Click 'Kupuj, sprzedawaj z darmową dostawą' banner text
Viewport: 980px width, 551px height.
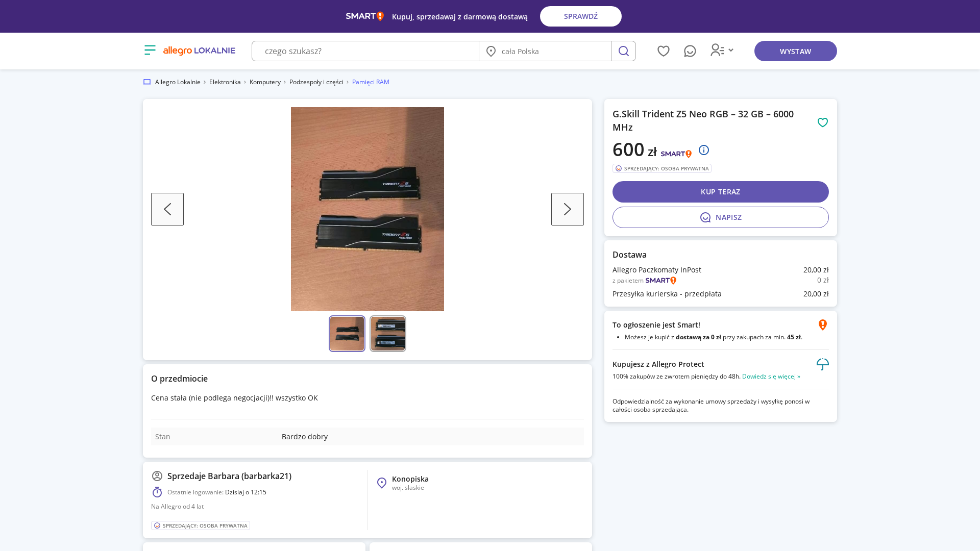(x=460, y=17)
